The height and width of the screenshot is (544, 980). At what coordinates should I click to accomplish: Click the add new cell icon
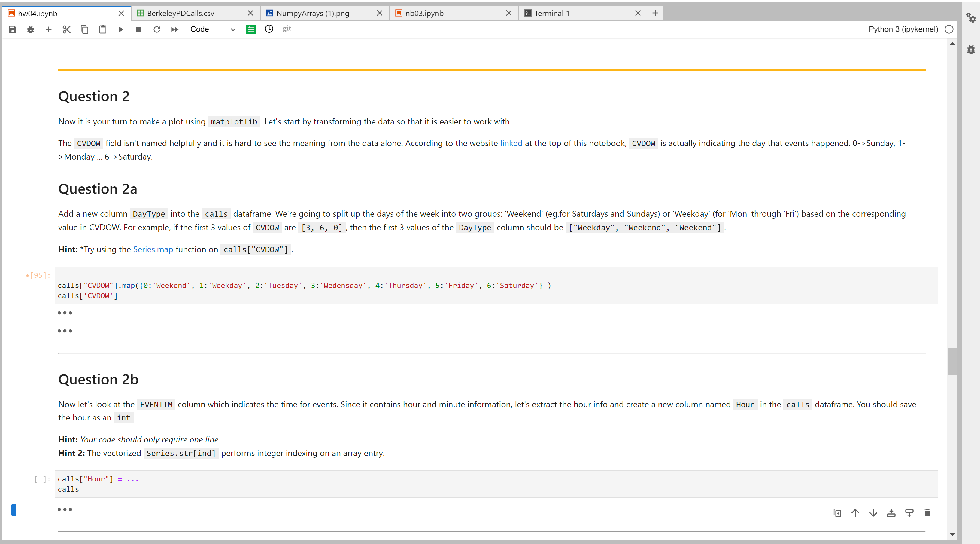47,29
